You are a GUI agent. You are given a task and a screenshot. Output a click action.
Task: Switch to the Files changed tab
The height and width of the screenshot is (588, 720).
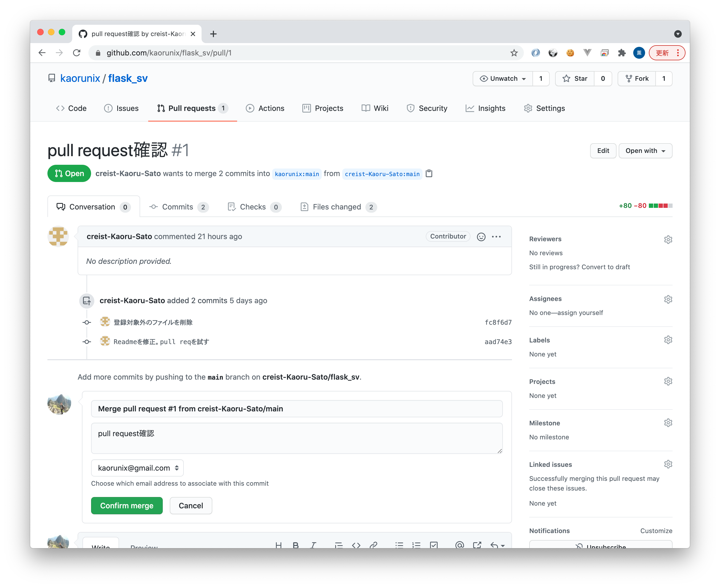[x=337, y=207]
